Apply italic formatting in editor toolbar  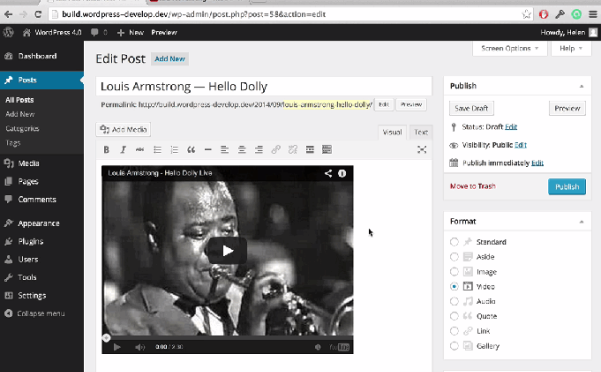point(123,150)
